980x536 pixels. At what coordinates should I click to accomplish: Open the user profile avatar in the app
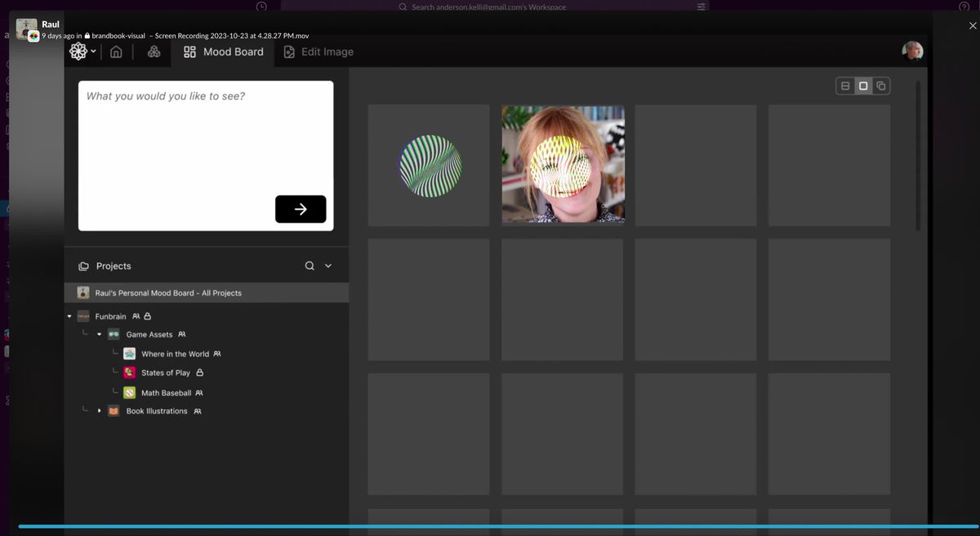(x=912, y=51)
